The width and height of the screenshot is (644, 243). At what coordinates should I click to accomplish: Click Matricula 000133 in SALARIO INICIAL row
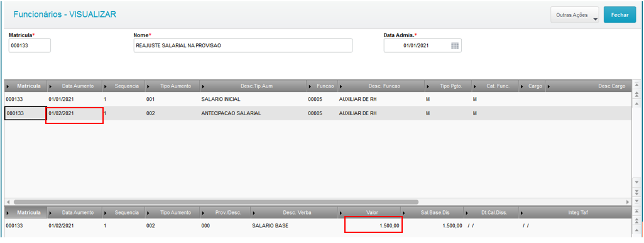15,99
